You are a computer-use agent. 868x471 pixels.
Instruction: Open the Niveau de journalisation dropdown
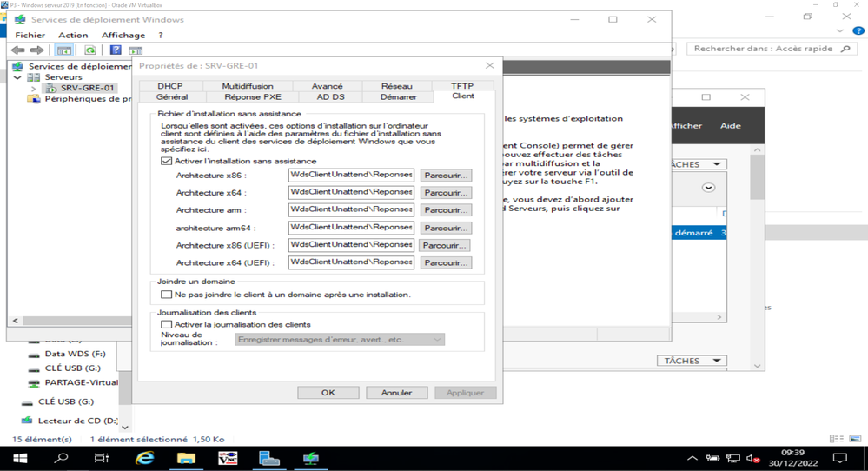pos(340,340)
